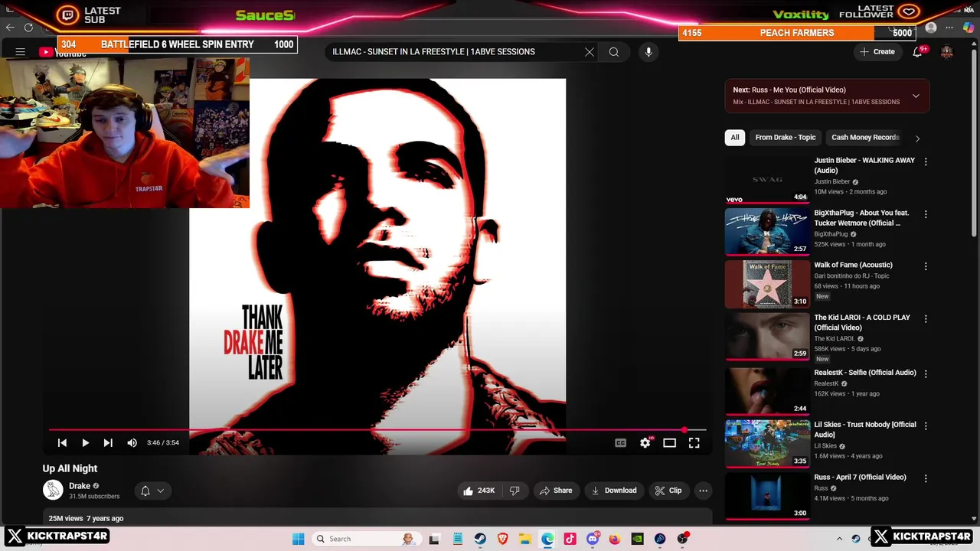Open the account avatar menu on YouTube
This screenshot has width=980, height=551.
pos(947,52)
